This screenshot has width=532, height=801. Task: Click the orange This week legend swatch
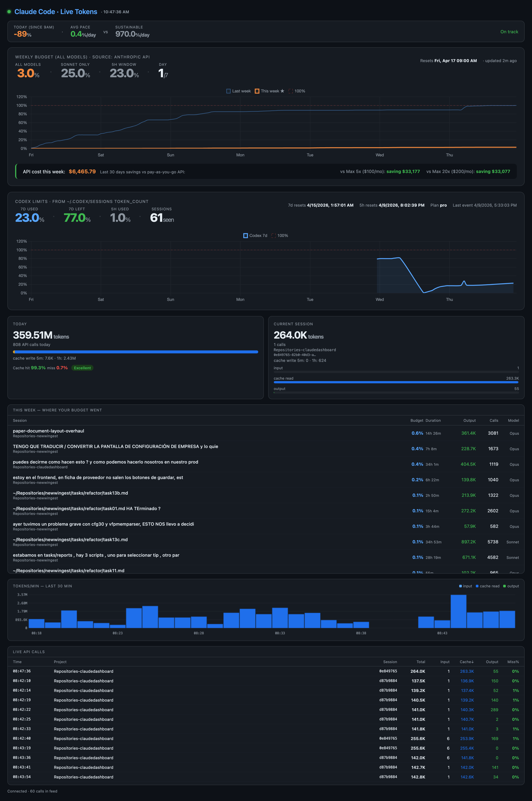[x=258, y=91]
